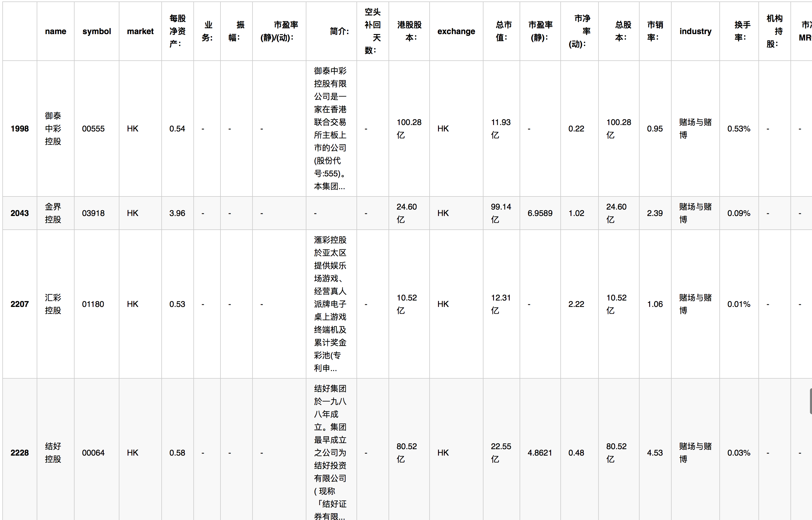Click symbol cell 00064
Screen dimensions: 812x520
tap(93, 452)
